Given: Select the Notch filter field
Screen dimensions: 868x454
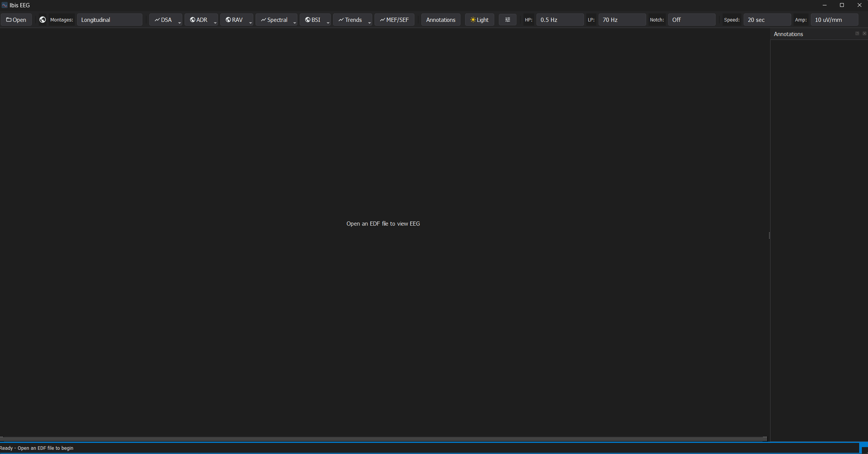Looking at the screenshot, I should (691, 20).
